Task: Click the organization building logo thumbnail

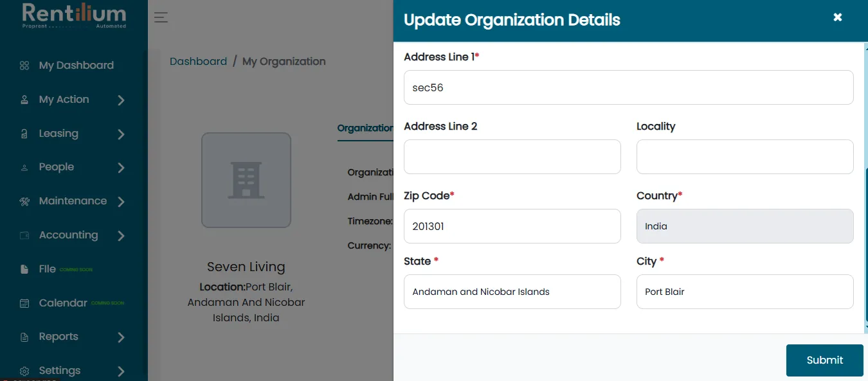Action: (246, 180)
